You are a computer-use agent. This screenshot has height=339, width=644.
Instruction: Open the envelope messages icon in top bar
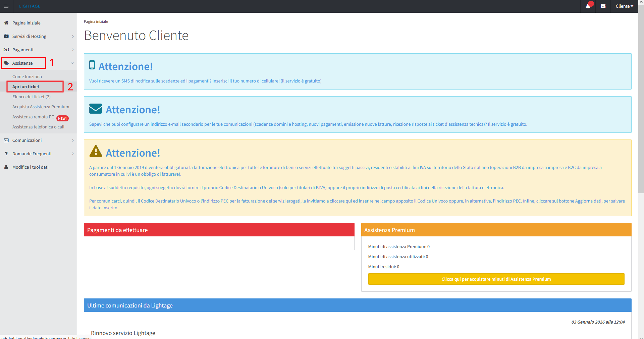point(603,6)
